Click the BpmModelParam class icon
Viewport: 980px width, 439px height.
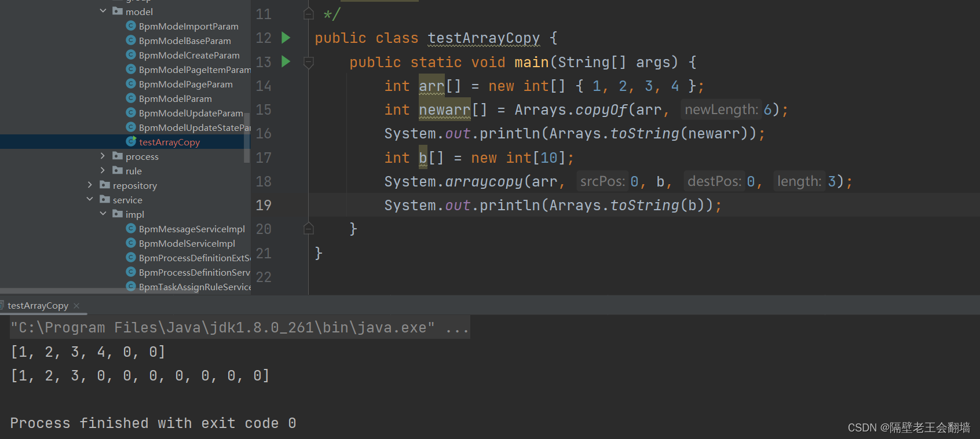click(x=131, y=98)
